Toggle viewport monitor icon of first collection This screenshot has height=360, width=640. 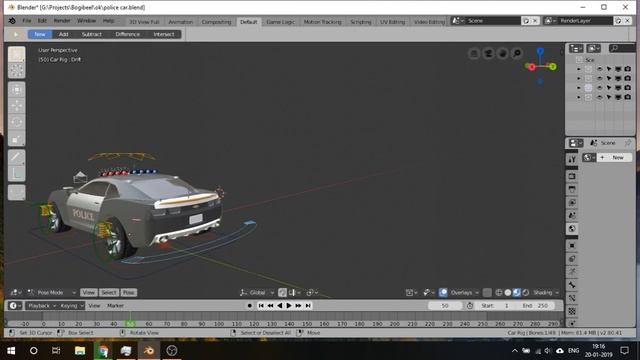click(x=618, y=69)
